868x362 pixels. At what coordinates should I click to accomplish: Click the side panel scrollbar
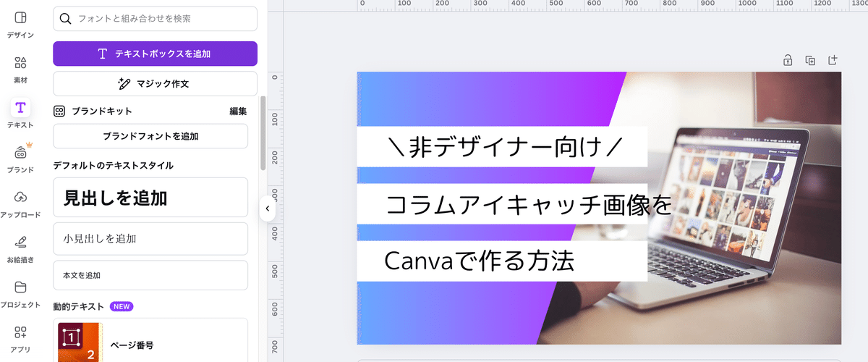263,134
